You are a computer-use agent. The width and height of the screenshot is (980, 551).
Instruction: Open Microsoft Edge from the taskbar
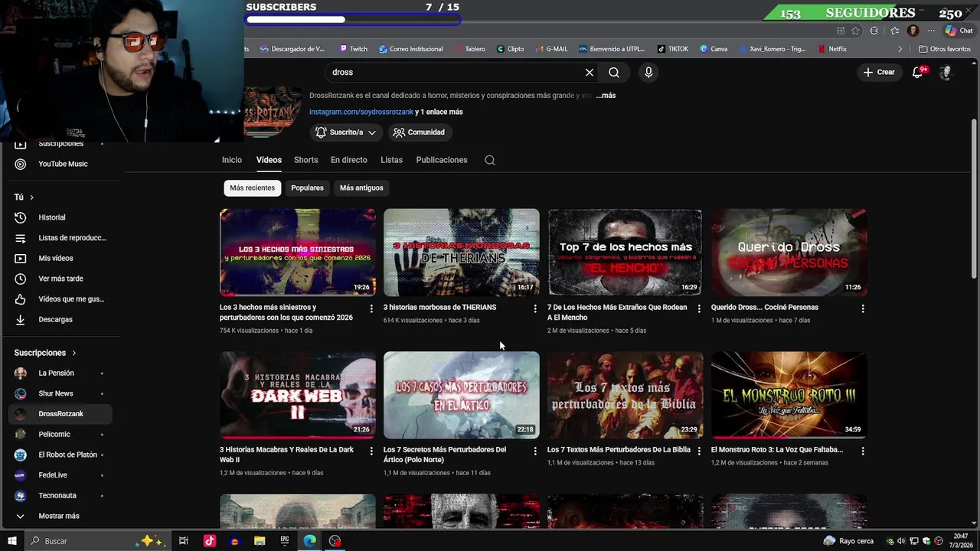[309, 541]
